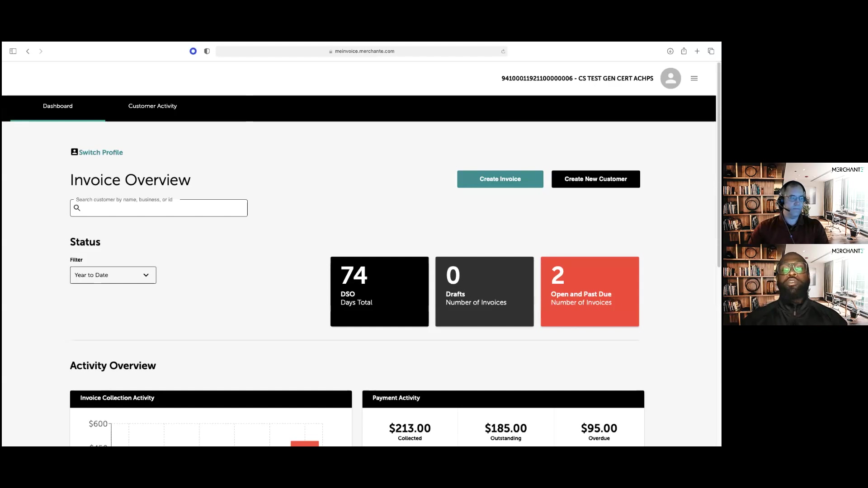Toggle the Safari sidebar icon

click(13, 51)
